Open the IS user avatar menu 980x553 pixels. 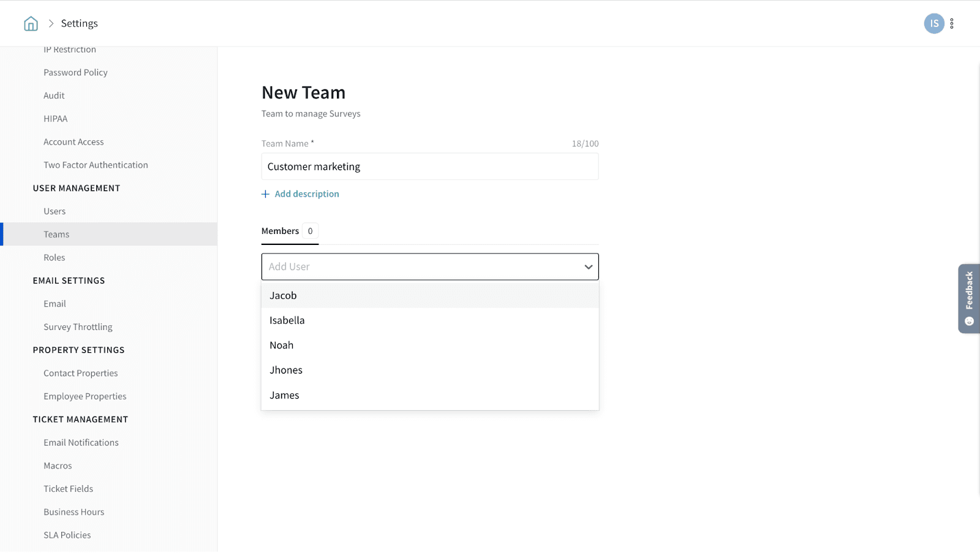click(x=933, y=24)
